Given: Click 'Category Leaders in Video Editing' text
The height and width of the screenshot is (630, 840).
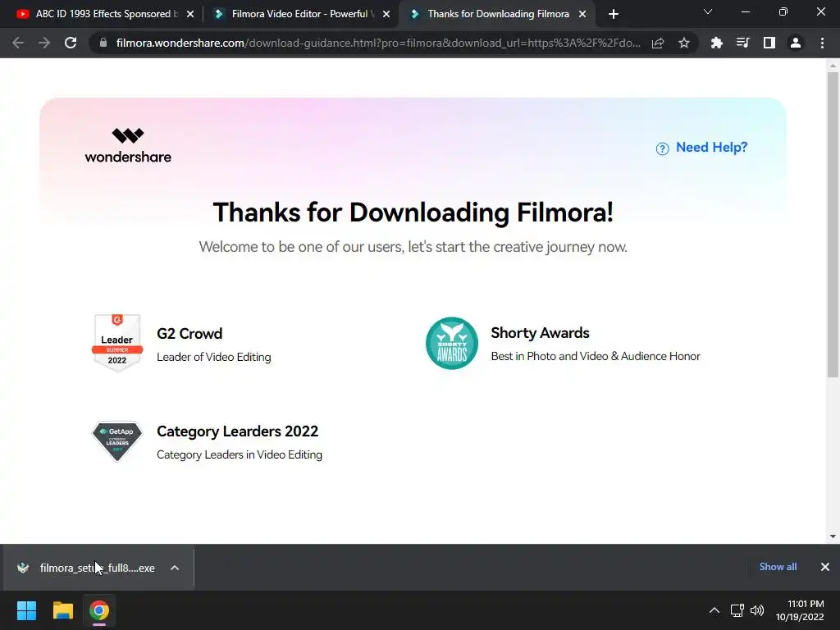Looking at the screenshot, I should point(240,454).
